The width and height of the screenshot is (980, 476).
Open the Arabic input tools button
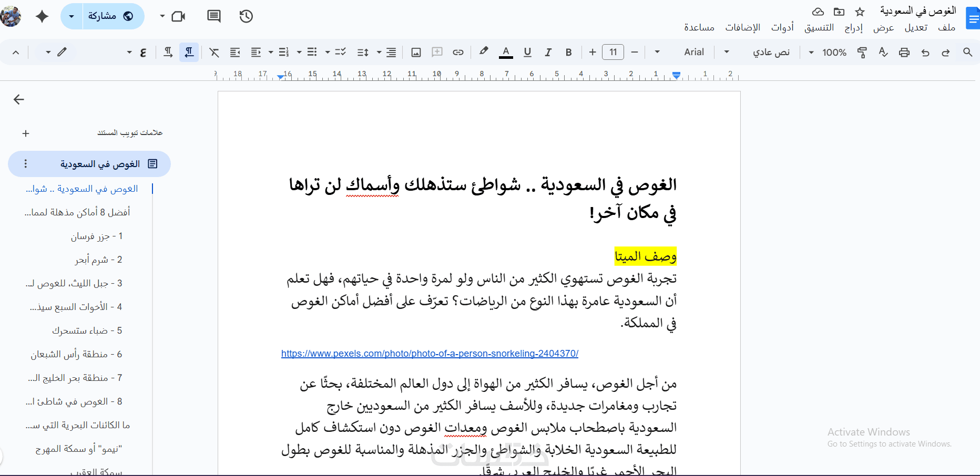[x=143, y=52]
